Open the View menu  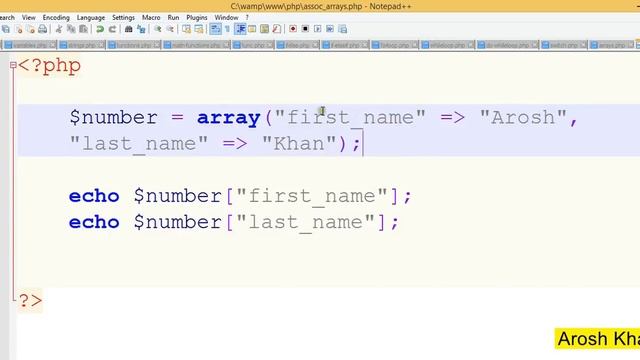click(x=29, y=18)
